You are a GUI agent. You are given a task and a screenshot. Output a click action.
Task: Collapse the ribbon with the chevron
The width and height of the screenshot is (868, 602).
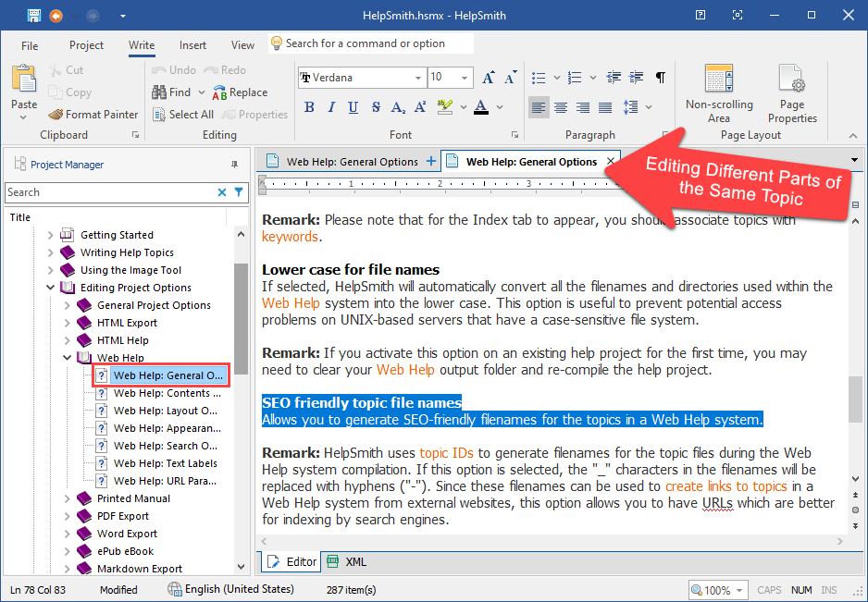pyautogui.click(x=853, y=136)
